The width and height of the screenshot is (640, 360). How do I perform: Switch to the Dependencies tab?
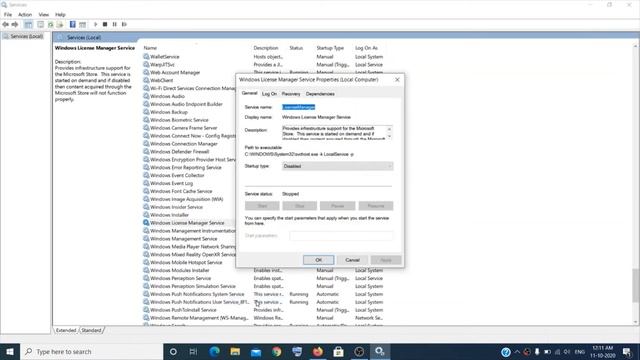coord(320,94)
